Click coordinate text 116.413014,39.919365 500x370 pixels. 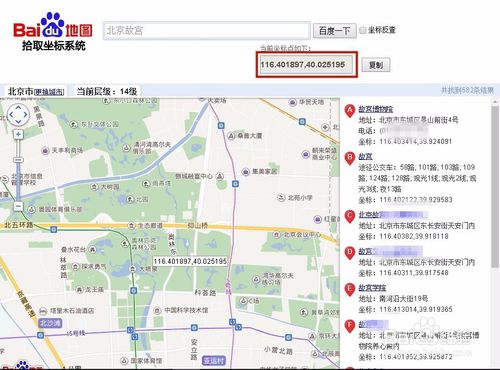click(416, 309)
